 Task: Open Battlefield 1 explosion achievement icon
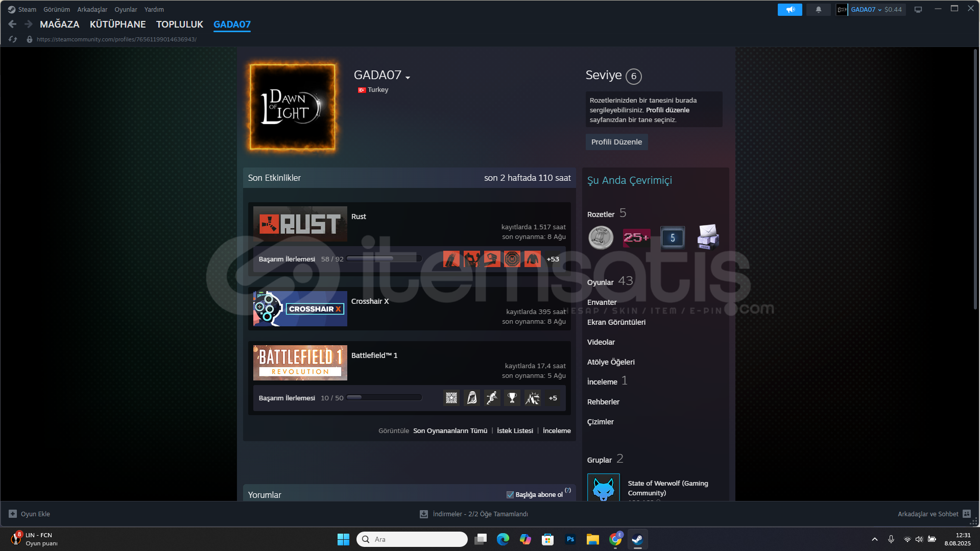533,398
